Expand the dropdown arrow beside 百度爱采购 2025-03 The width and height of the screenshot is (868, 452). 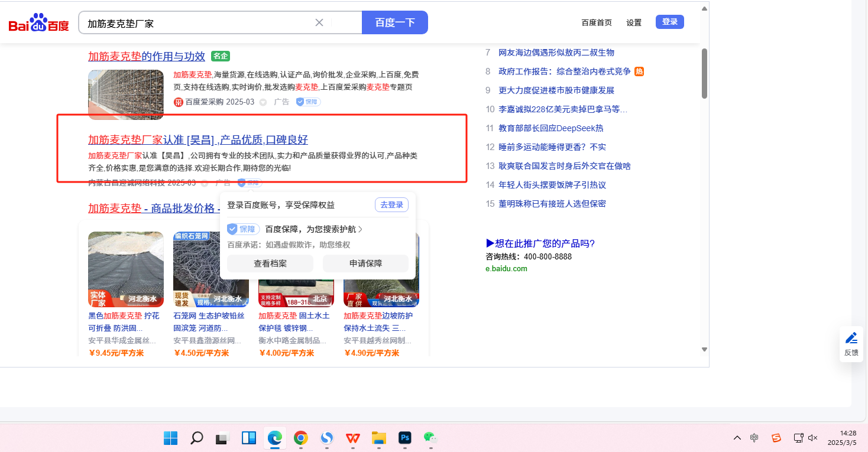coord(263,102)
